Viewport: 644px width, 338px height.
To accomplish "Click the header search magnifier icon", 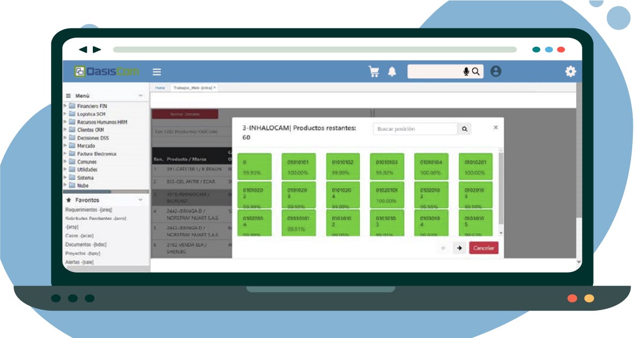I will point(475,71).
